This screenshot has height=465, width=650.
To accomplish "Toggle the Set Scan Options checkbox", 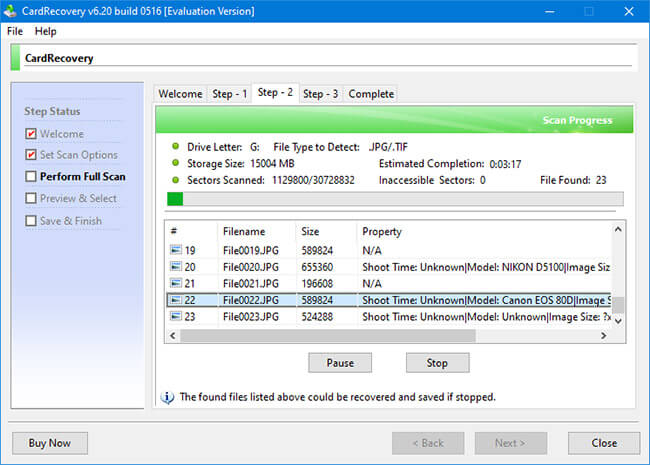I will click(31, 155).
